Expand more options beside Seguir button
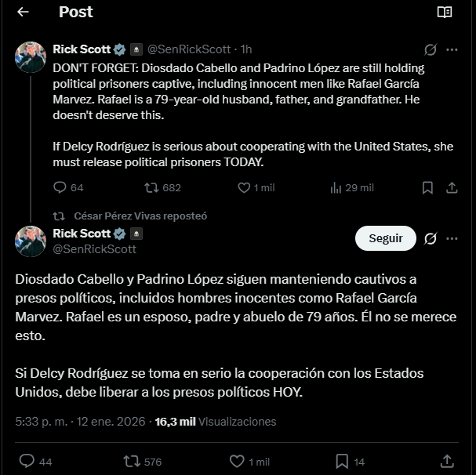The height and width of the screenshot is (475, 476). pos(452,238)
